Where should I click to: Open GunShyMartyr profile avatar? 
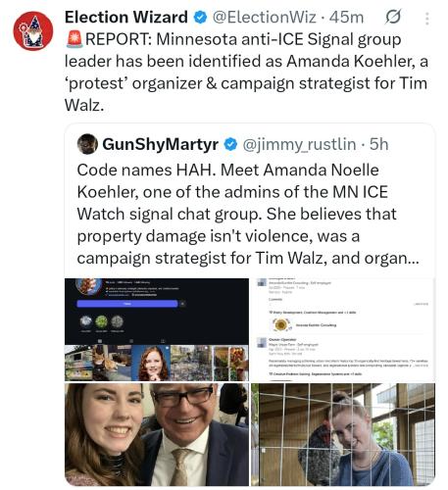point(87,144)
